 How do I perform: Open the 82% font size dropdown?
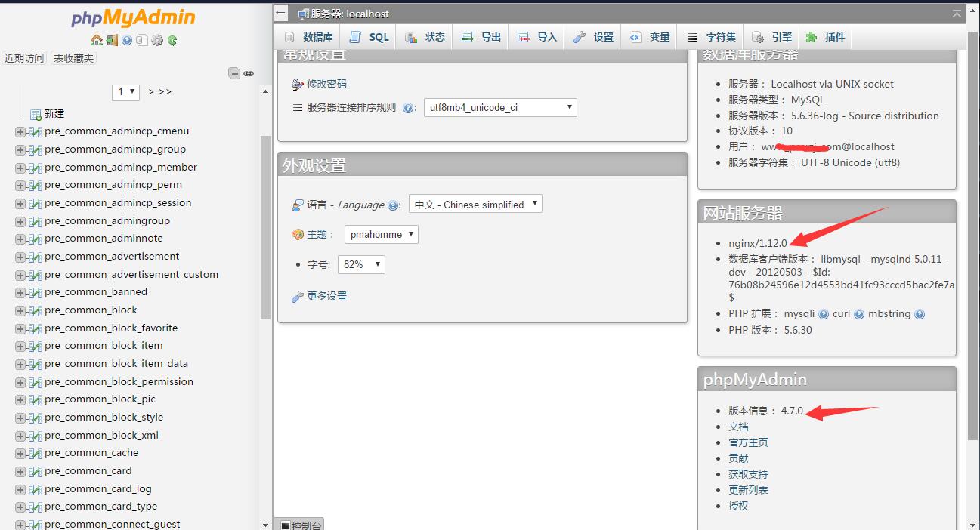click(361, 264)
